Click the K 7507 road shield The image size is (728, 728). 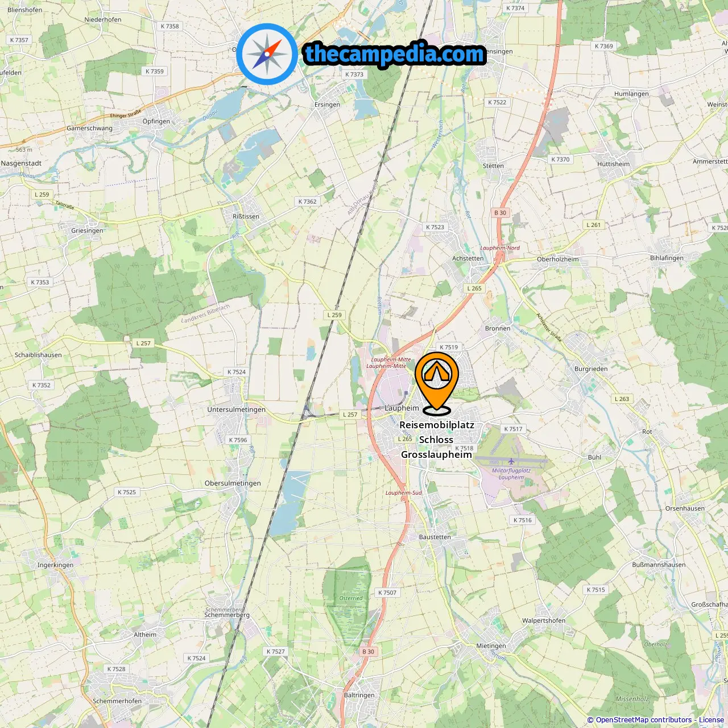[387, 593]
